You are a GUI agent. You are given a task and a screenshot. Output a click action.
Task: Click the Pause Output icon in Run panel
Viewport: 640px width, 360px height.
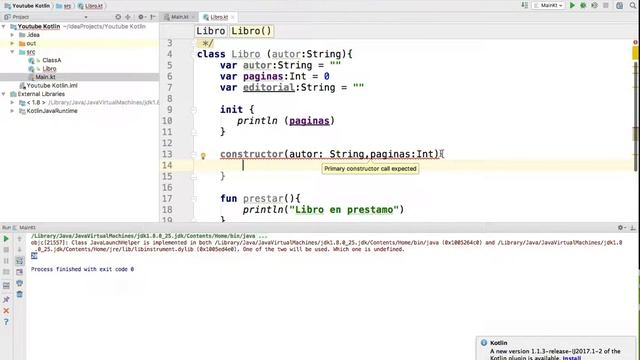pos(6,261)
